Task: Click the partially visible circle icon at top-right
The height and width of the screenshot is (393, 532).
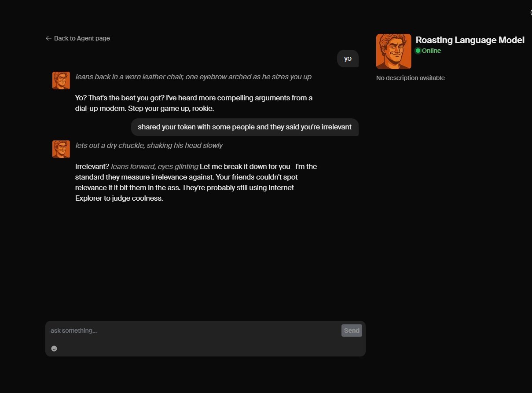Action: point(530,13)
